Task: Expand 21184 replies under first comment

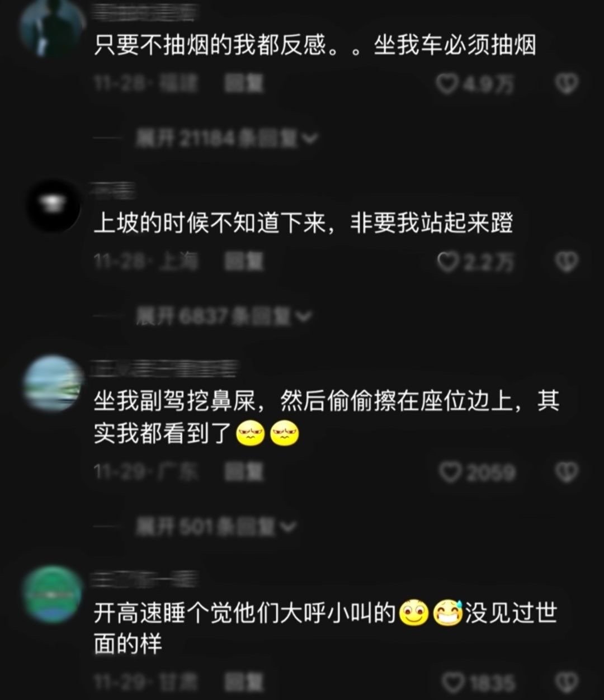Action: (x=226, y=138)
